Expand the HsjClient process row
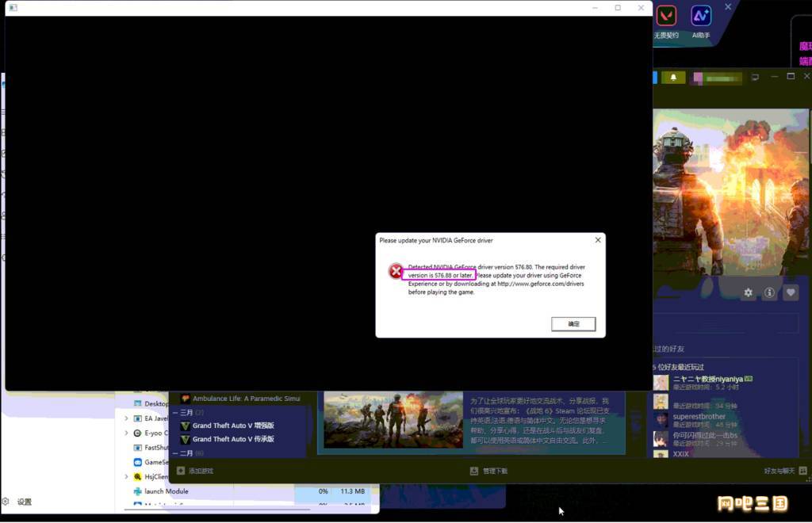This screenshot has width=812, height=523. 126,477
